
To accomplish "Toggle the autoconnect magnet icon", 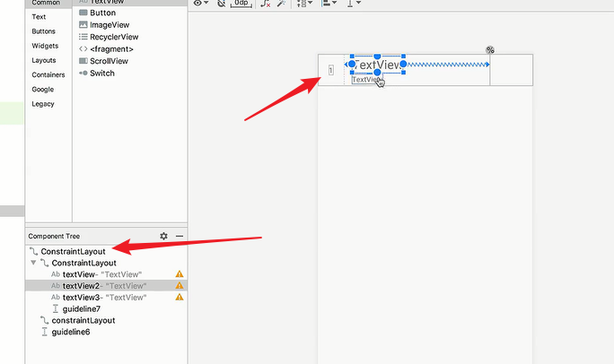I will 222,3.
